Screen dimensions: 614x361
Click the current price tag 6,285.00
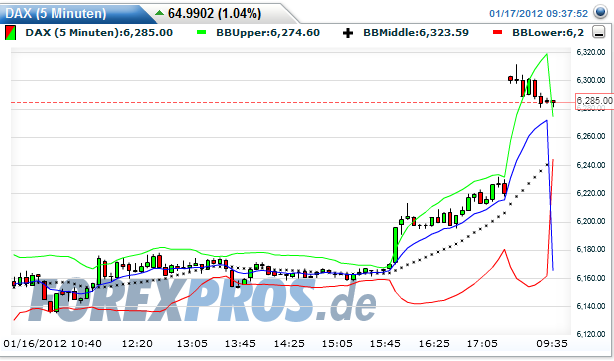[x=594, y=101]
